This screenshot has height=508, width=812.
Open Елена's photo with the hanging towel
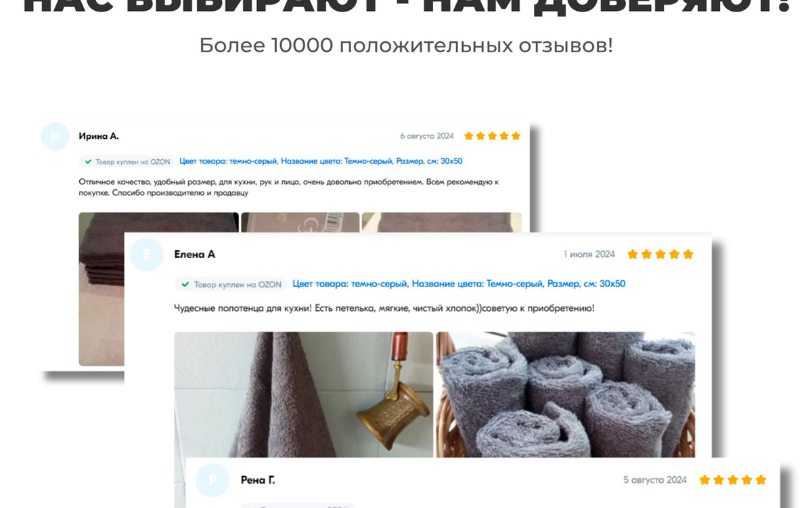[303, 395]
